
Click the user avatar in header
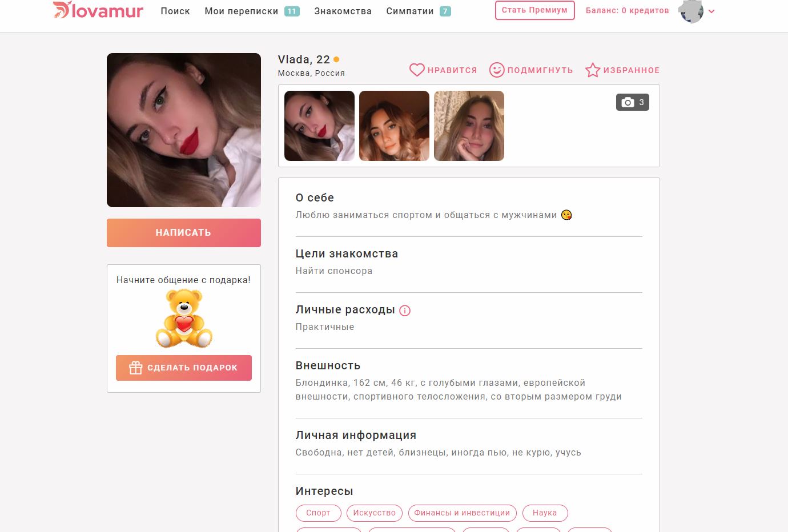pyautogui.click(x=690, y=11)
